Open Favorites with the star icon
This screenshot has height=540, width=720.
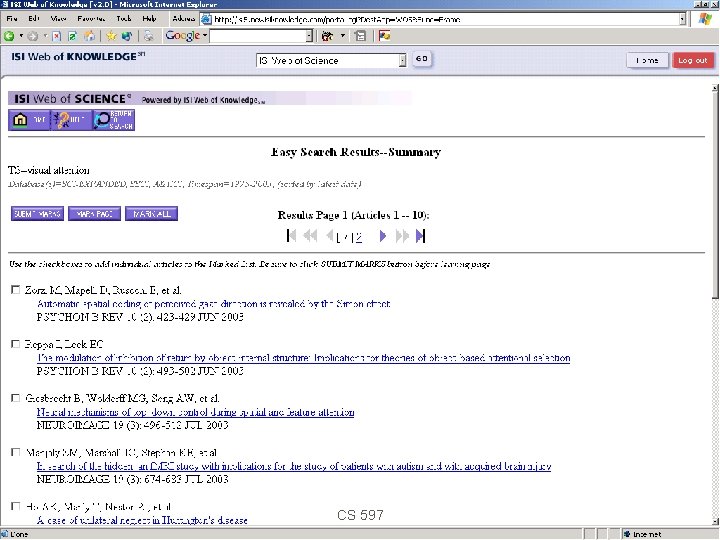pyautogui.click(x=111, y=36)
